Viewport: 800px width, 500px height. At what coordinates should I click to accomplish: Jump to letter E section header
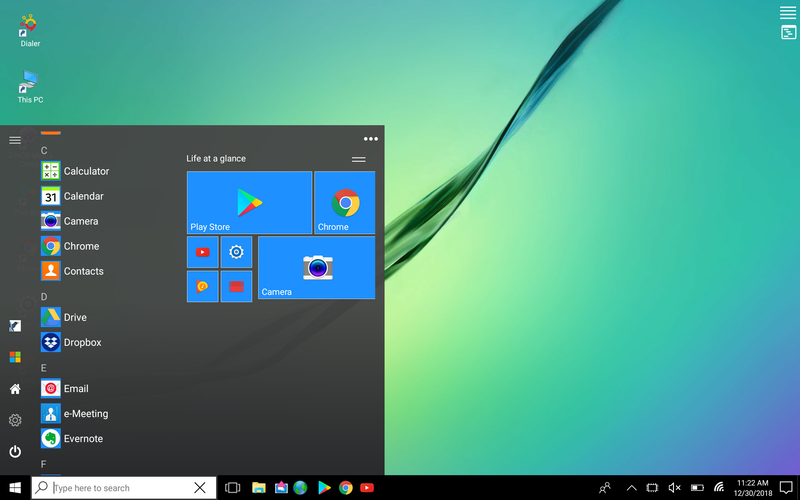click(x=43, y=368)
